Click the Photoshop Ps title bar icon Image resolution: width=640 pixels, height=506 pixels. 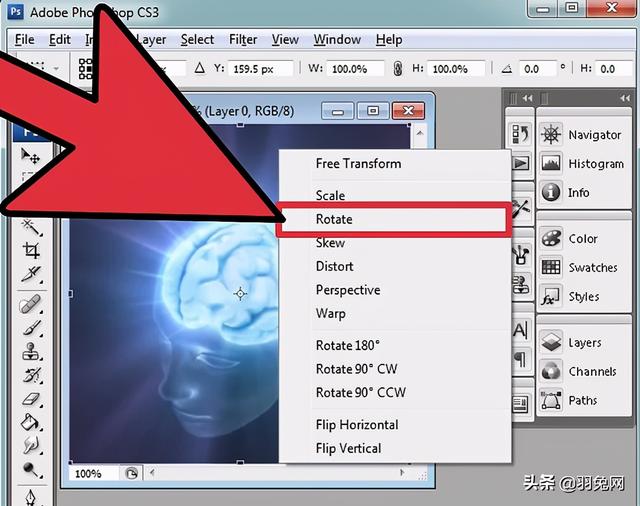pyautogui.click(x=16, y=11)
